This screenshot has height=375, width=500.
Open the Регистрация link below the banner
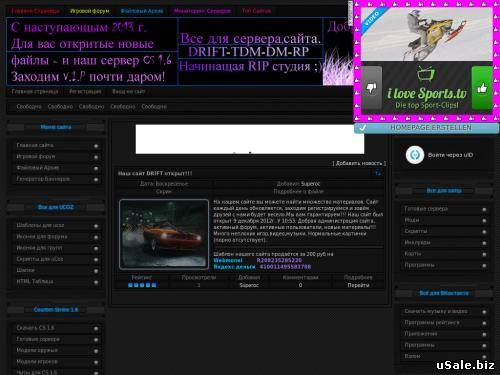point(85,91)
